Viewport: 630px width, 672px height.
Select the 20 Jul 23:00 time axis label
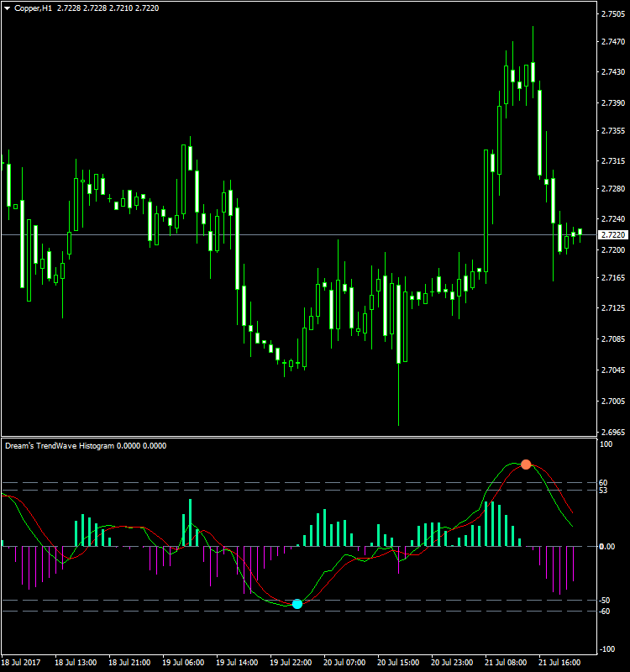452,663
